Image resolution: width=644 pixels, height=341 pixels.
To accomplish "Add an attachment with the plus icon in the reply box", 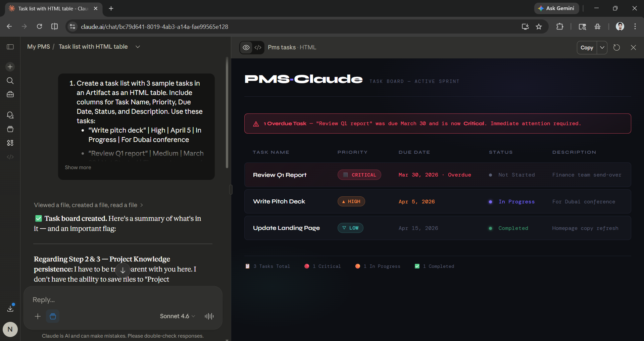I will 38,316.
